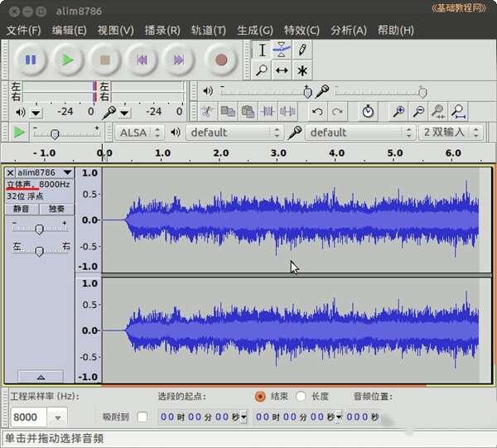Viewport: 497px width, 448px height.
Task: Choose the Time Shift tool
Action: (282, 70)
